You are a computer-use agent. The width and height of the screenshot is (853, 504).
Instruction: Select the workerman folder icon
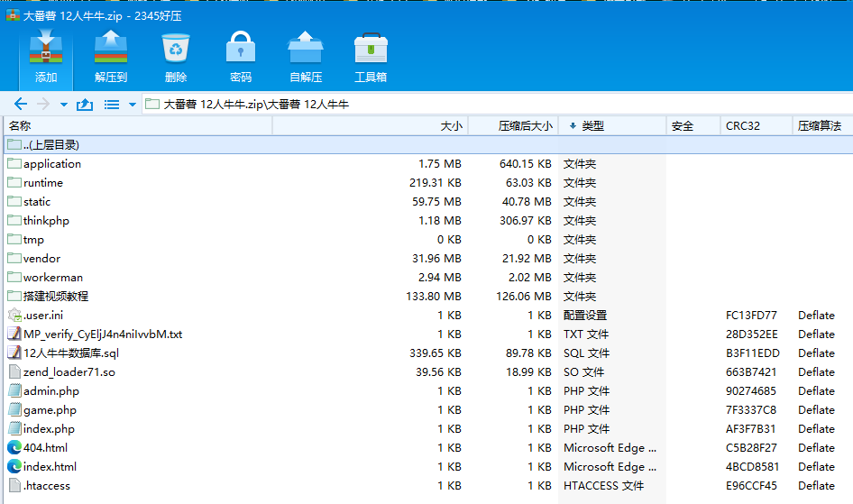tap(14, 278)
